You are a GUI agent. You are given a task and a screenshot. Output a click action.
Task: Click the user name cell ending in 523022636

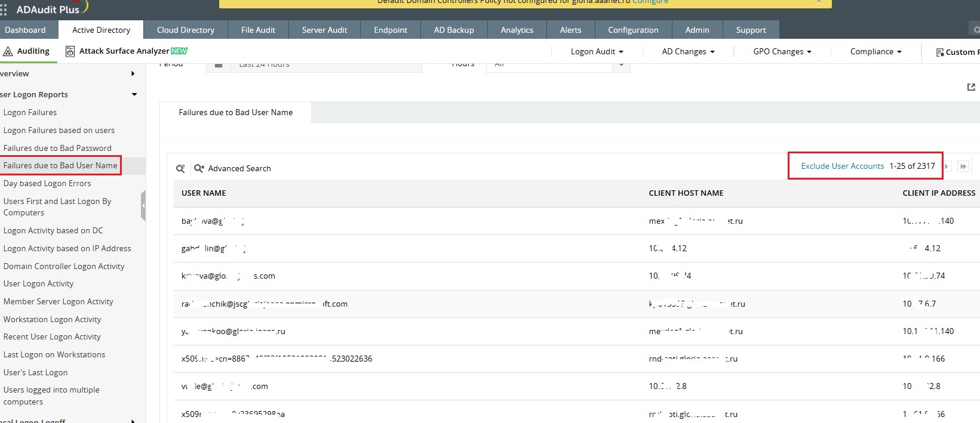(277, 359)
